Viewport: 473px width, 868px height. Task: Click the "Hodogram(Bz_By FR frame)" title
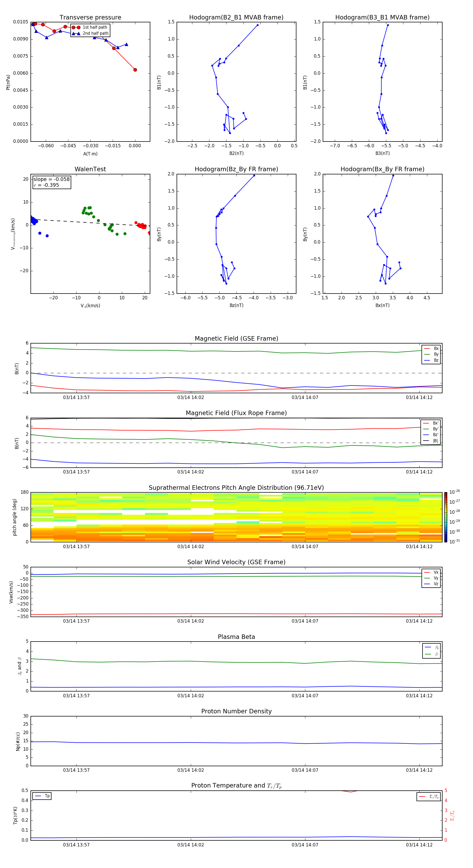click(236, 169)
